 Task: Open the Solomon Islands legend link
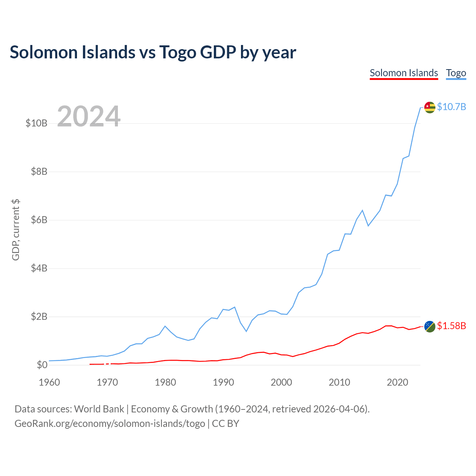pyautogui.click(x=404, y=73)
